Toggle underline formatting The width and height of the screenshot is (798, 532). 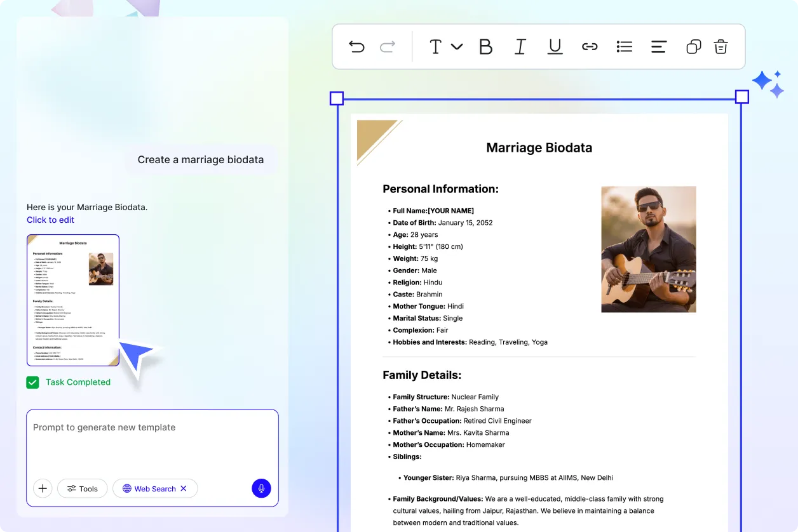point(555,46)
